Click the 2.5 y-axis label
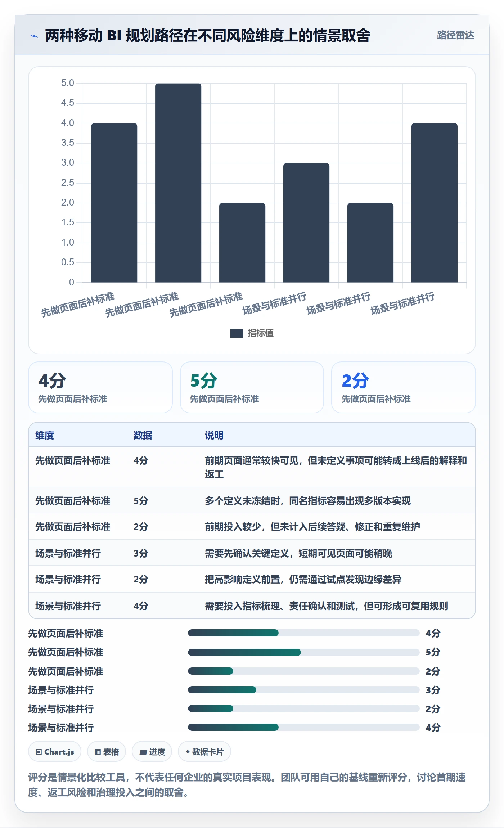The image size is (504, 828). tap(67, 183)
